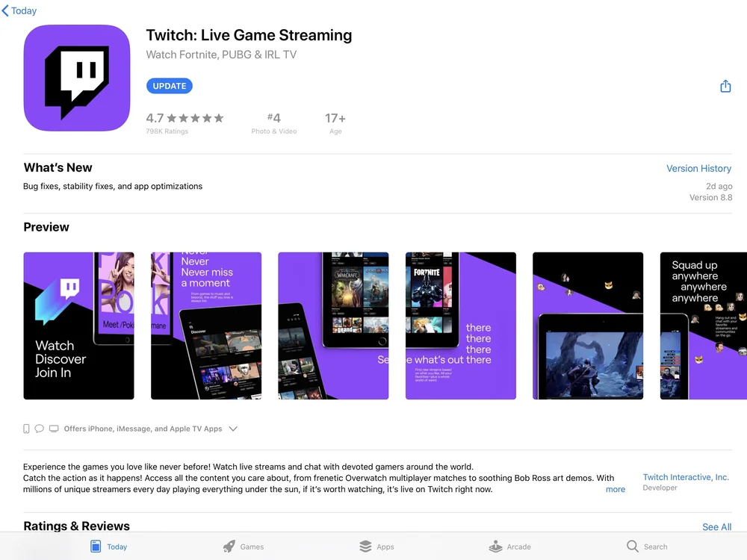747x560 pixels.
Task: Click the Bug fixes release notes text
Action: (113, 186)
